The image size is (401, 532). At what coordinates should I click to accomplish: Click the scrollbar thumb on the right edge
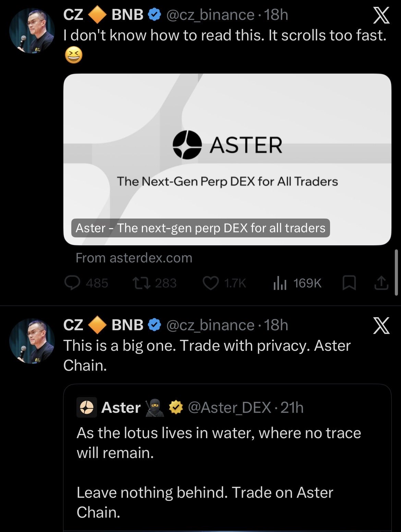click(397, 272)
